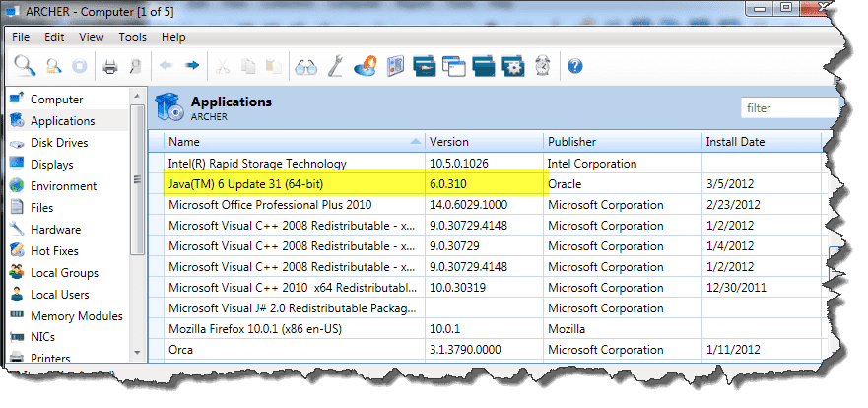
Task: Click the alarm clock toolbar icon
Action: pos(542,66)
